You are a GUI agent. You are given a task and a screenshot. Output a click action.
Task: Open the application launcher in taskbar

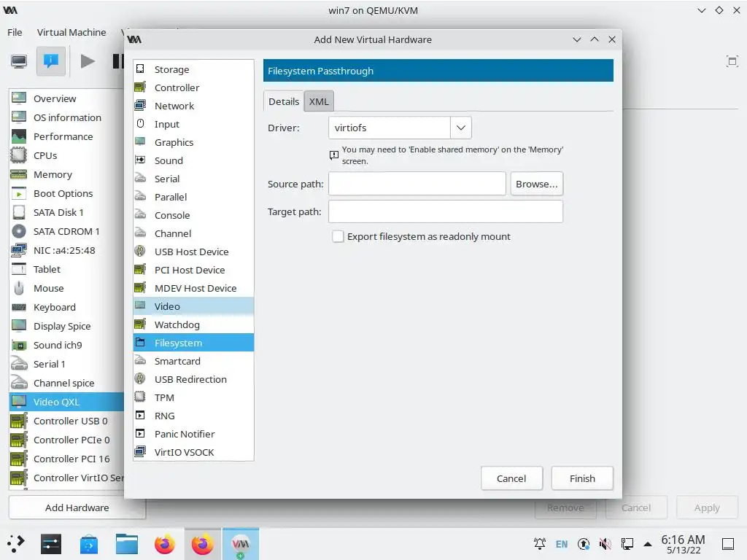pyautogui.click(x=15, y=544)
